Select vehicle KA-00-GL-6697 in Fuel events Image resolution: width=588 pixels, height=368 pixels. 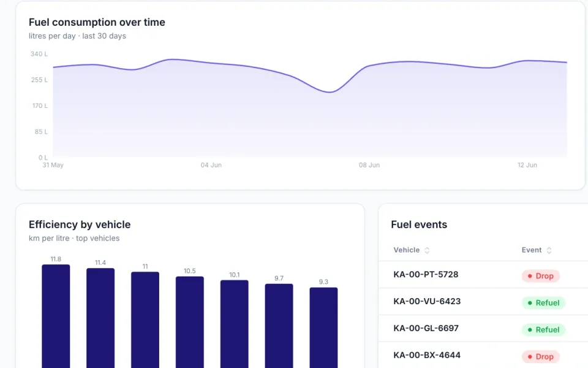(426, 328)
